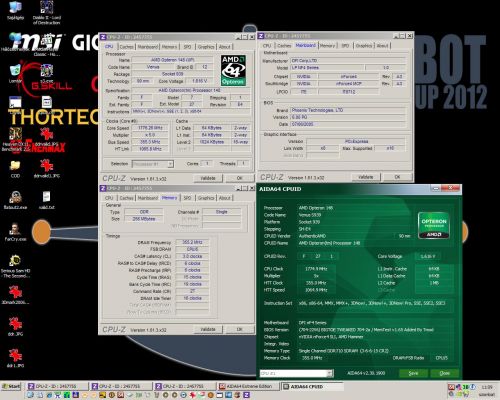Click the Save button in AIDA64 CPUID

413,373
